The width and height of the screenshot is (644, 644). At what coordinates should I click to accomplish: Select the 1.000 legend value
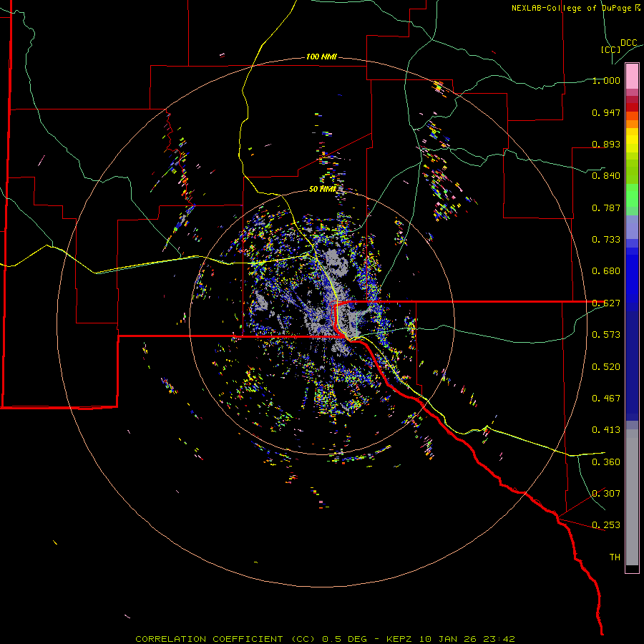click(606, 80)
